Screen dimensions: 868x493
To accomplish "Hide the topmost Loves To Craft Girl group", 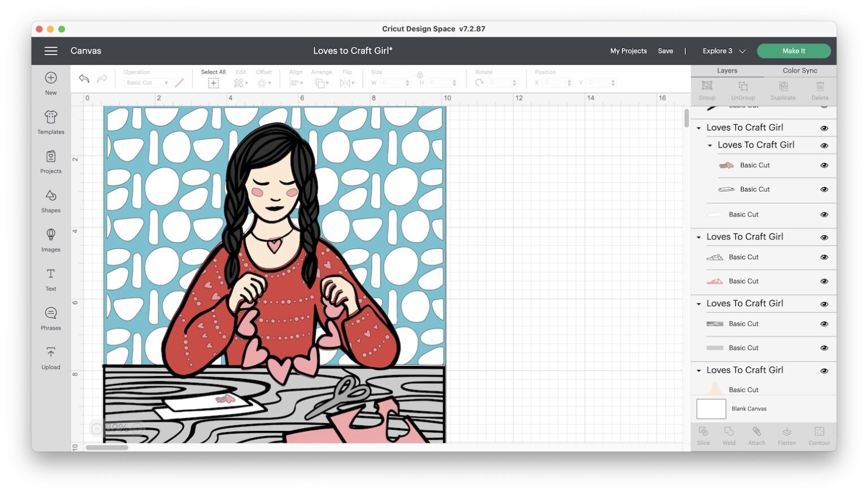I will (824, 128).
